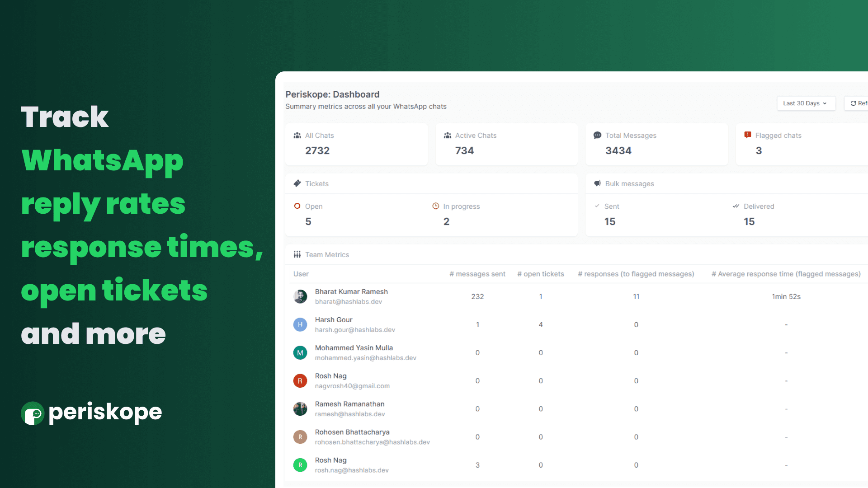Click the rohosen.bhattacharya@hashlabs.dev email
Image resolution: width=868 pixels, height=488 pixels.
tap(372, 442)
